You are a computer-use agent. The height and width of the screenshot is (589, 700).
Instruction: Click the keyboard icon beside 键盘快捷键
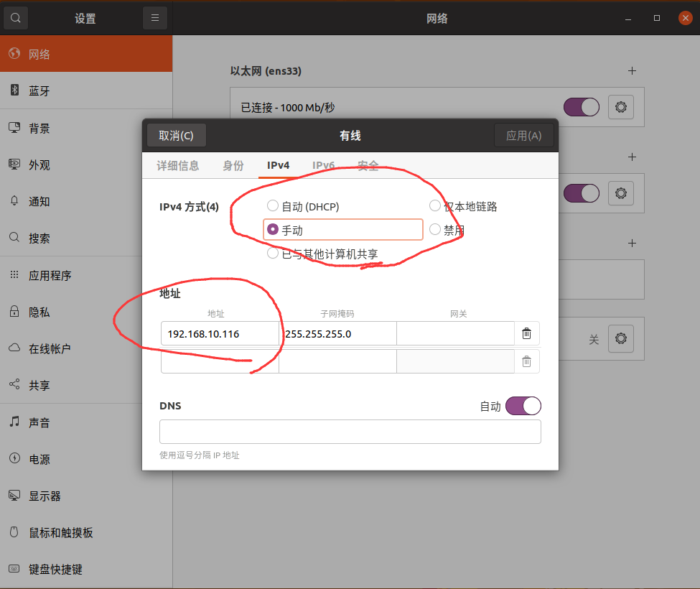[x=14, y=568]
